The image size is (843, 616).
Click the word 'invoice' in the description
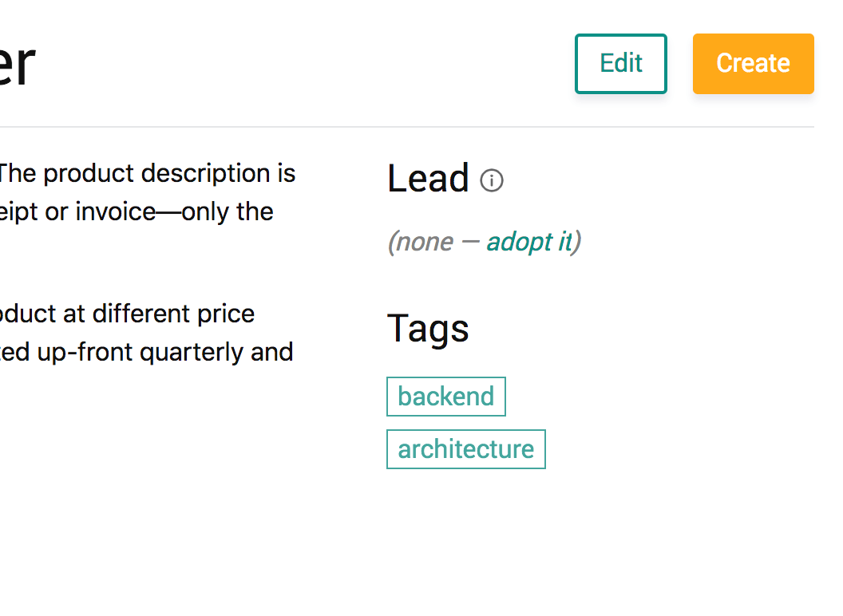point(115,211)
